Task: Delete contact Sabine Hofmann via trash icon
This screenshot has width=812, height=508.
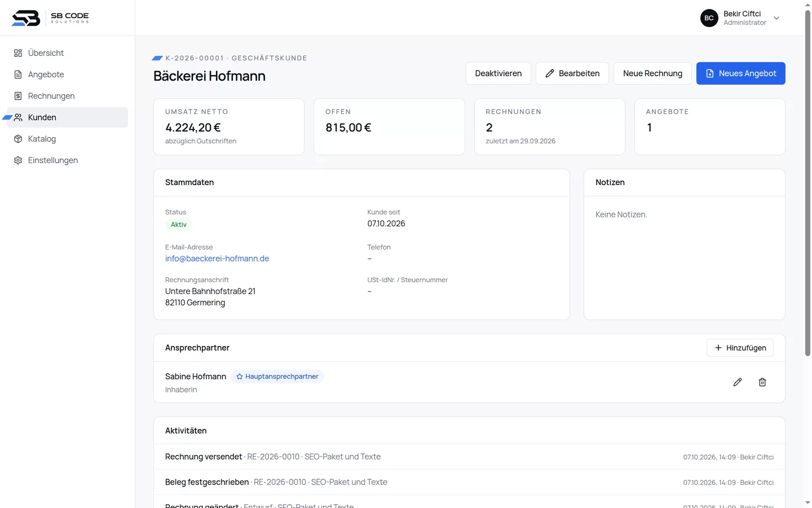Action: point(762,382)
